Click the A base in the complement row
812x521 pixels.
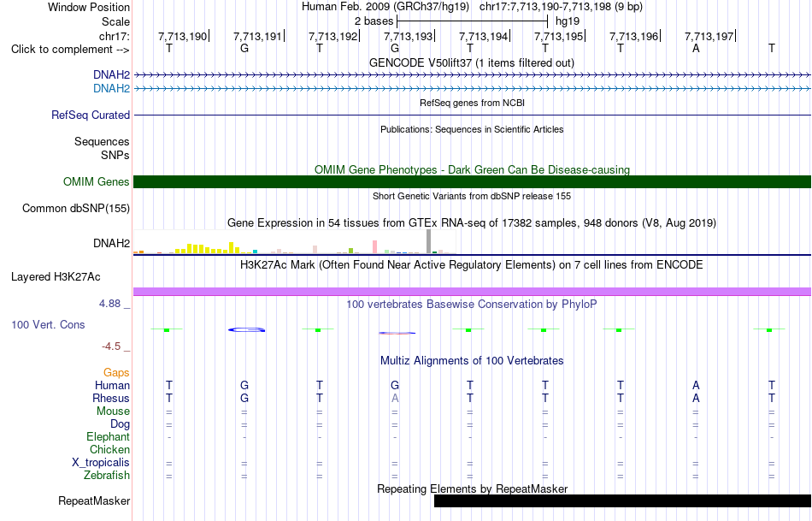point(696,49)
